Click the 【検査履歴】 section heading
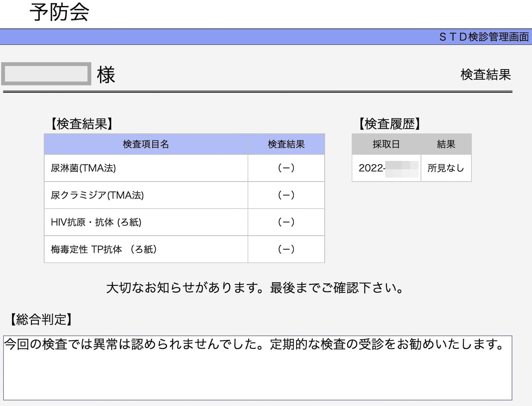 click(x=389, y=124)
